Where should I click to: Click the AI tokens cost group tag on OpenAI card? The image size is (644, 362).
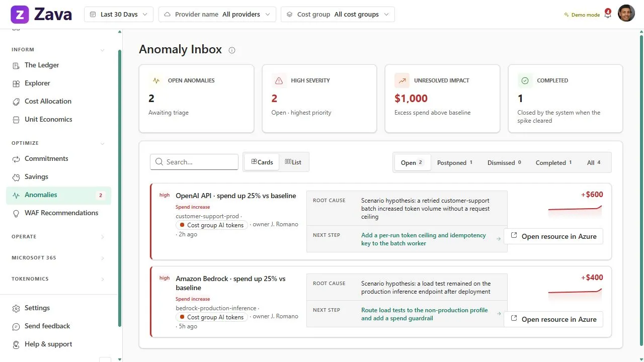211,225
